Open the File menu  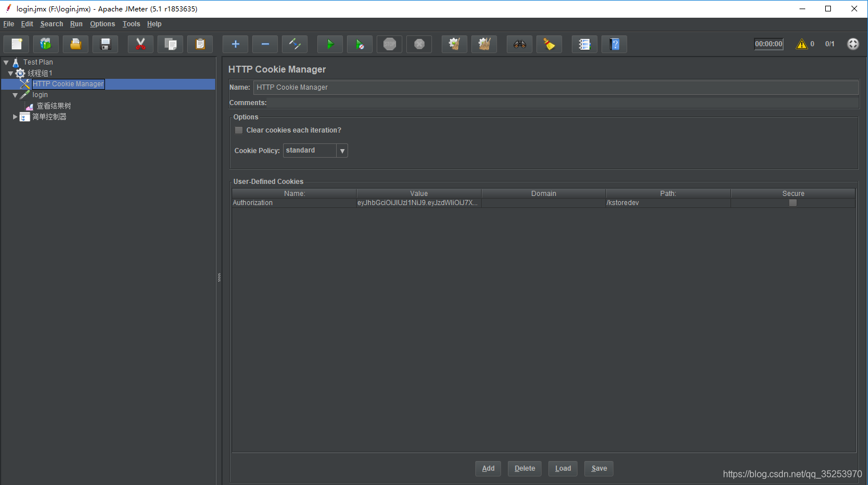[9, 24]
